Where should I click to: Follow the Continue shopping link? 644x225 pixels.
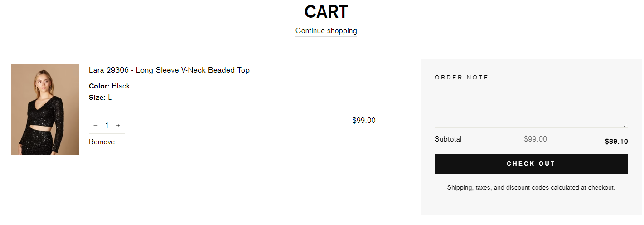click(x=326, y=31)
